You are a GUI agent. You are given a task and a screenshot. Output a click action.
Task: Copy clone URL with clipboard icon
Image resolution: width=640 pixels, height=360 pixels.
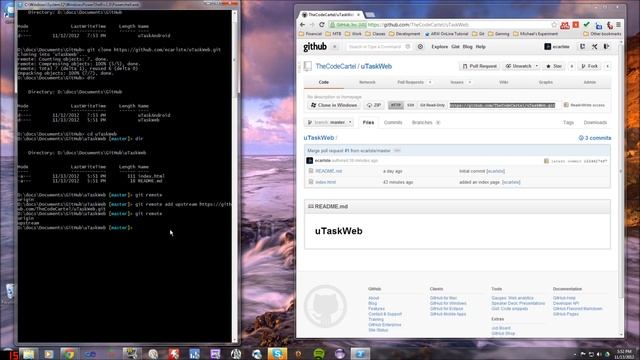tap(566, 105)
